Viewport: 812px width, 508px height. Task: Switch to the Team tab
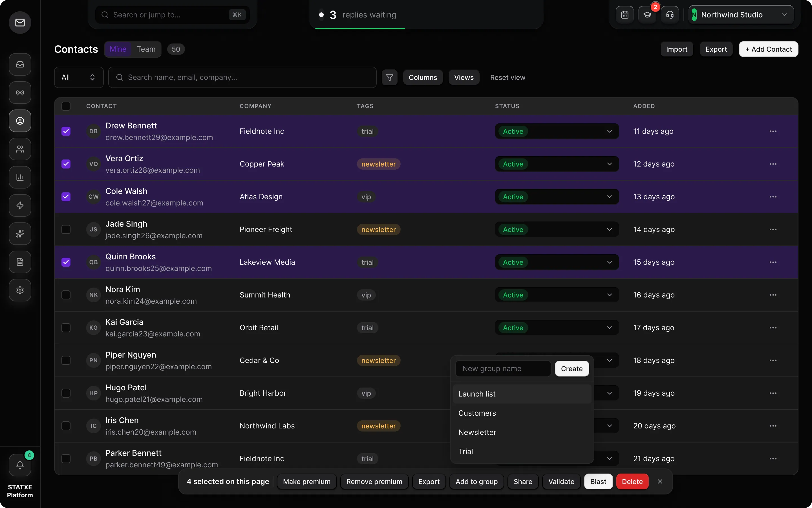pyautogui.click(x=146, y=49)
